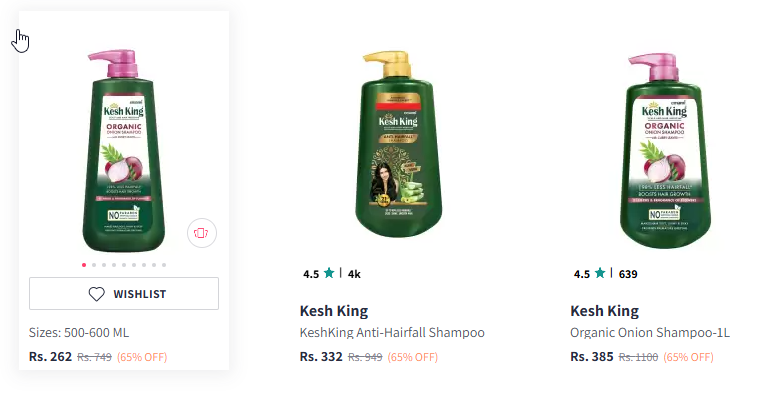
Task: Select the active pink first image dot
Action: (x=84, y=265)
